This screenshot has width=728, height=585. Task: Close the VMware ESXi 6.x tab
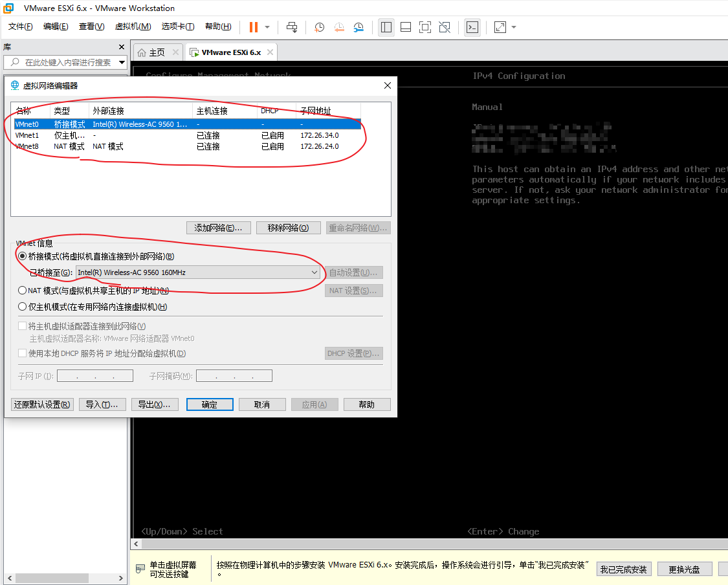(270, 52)
